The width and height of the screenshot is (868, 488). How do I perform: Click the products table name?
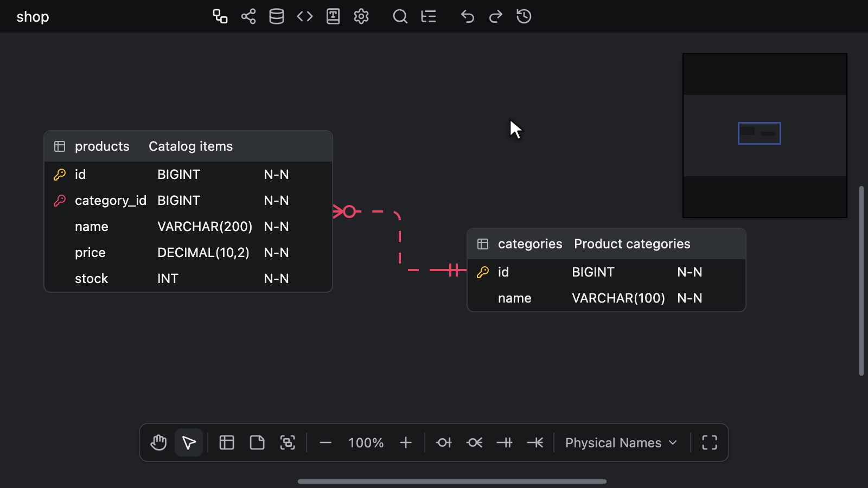point(102,146)
